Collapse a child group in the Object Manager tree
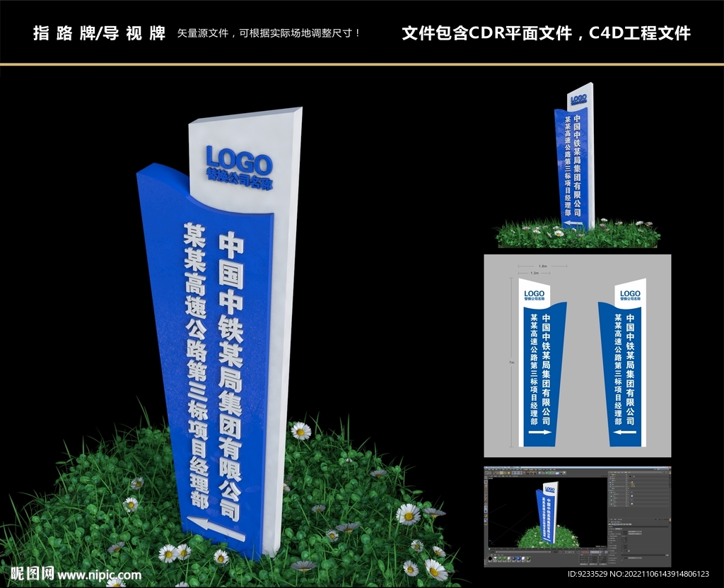Screen dimensions: 724x588 609,490
